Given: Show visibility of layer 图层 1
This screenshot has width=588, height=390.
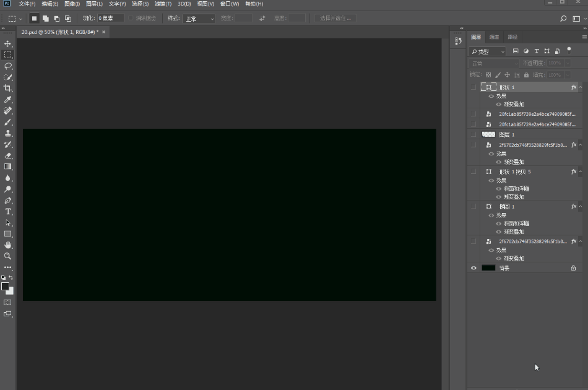Looking at the screenshot, I should click(473, 134).
